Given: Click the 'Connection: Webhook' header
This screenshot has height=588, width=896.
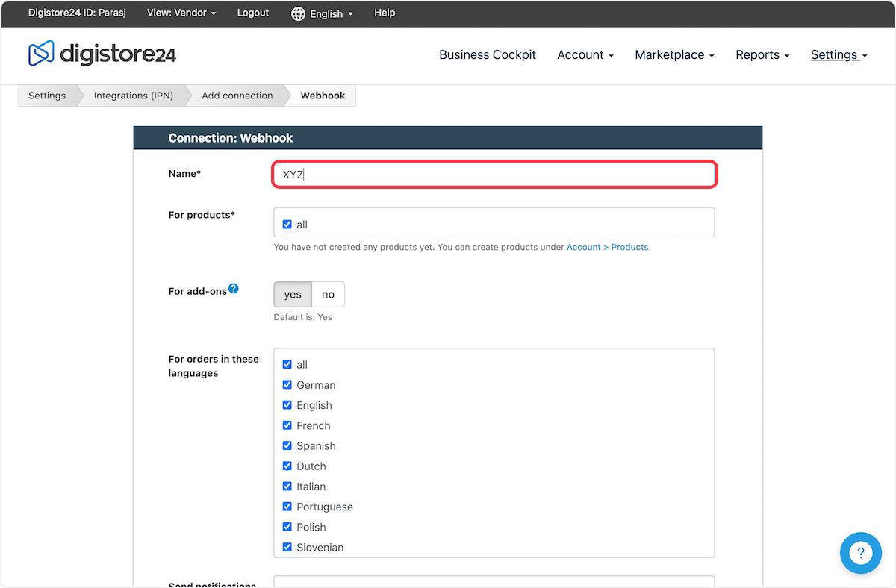Looking at the screenshot, I should pos(231,138).
